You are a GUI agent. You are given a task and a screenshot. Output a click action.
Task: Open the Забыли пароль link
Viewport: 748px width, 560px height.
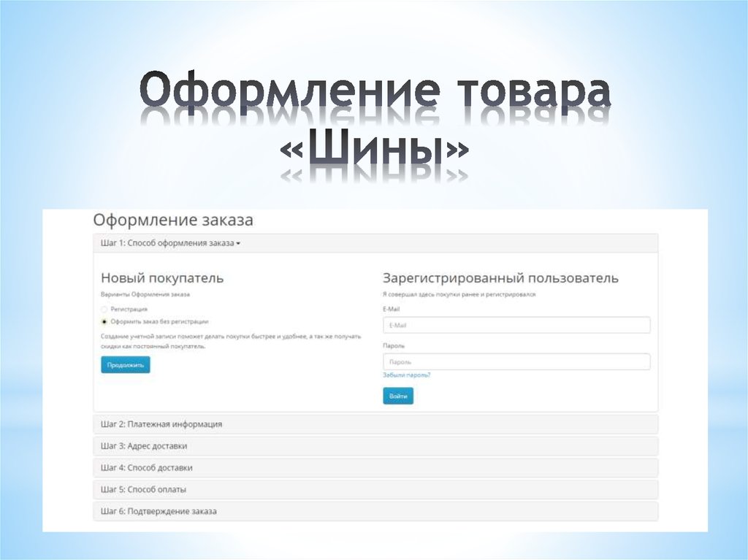(x=405, y=375)
